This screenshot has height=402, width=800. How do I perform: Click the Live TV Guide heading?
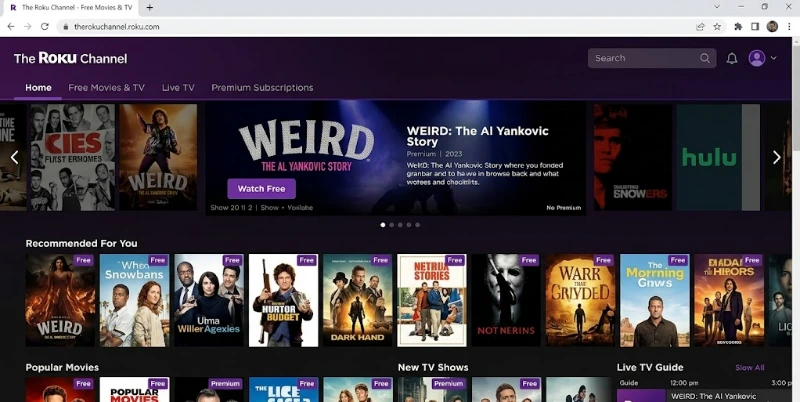coord(650,367)
